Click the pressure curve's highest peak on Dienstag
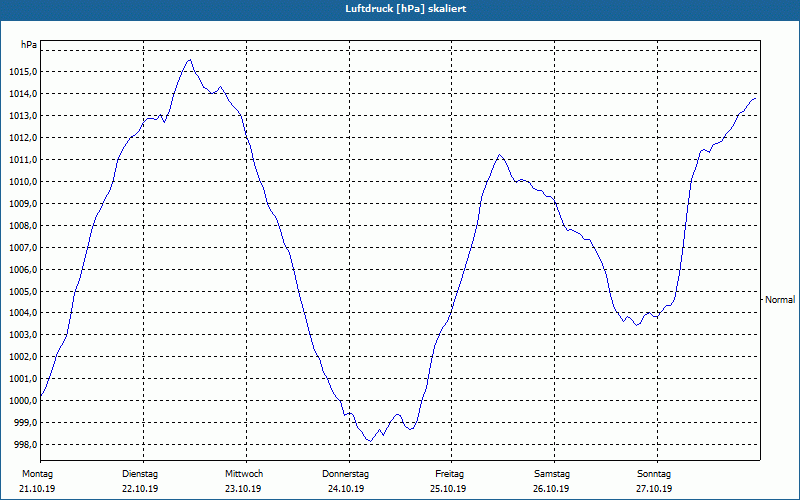This screenshot has width=800, height=500. [x=190, y=60]
